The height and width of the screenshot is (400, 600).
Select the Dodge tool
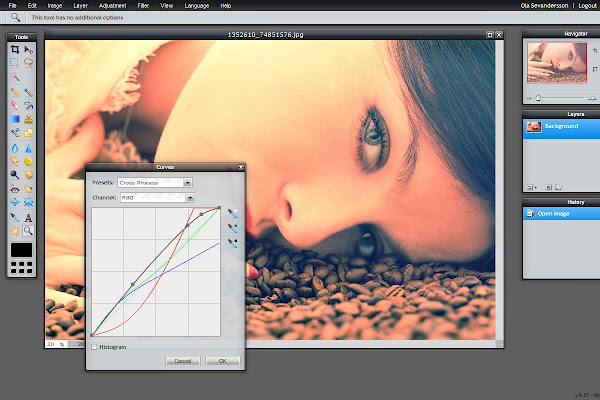coord(15,175)
